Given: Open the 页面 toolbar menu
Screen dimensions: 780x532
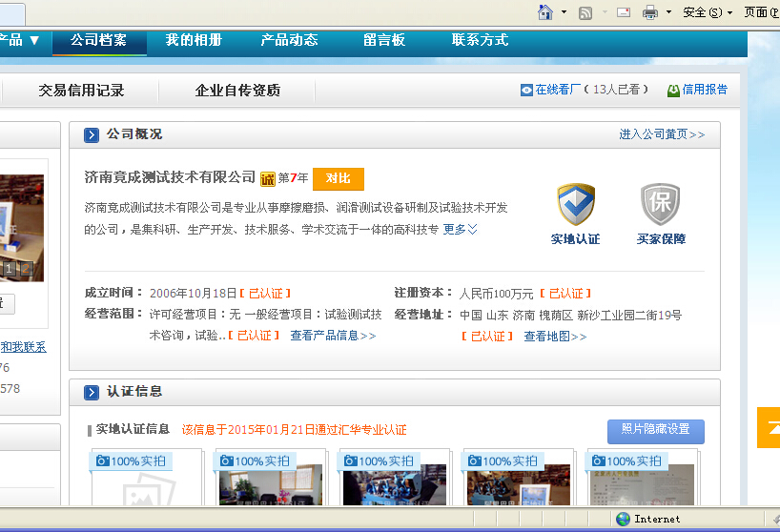Looking at the screenshot, I should (761, 12).
